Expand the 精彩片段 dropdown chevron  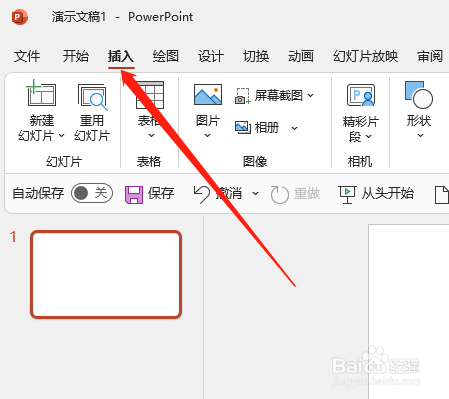point(368,136)
